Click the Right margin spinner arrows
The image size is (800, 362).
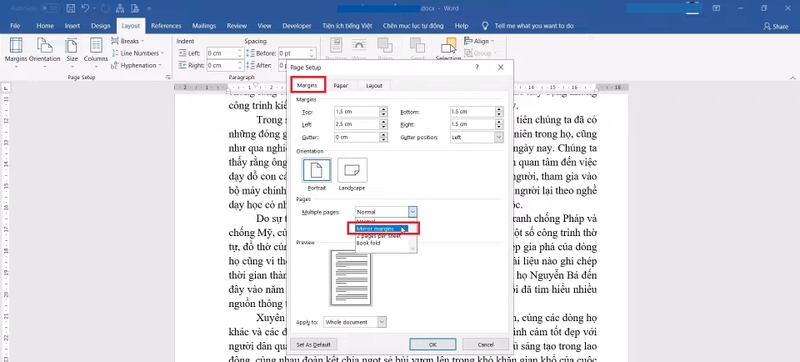499,124
